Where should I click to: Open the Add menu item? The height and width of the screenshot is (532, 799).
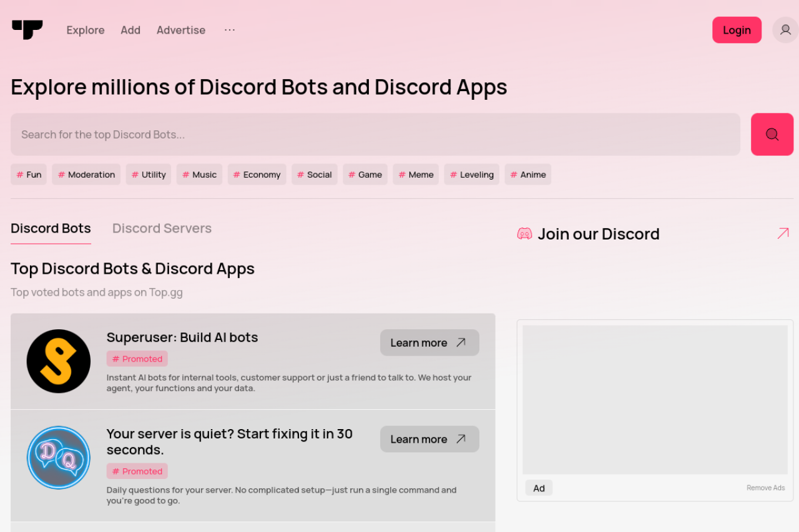pos(130,30)
